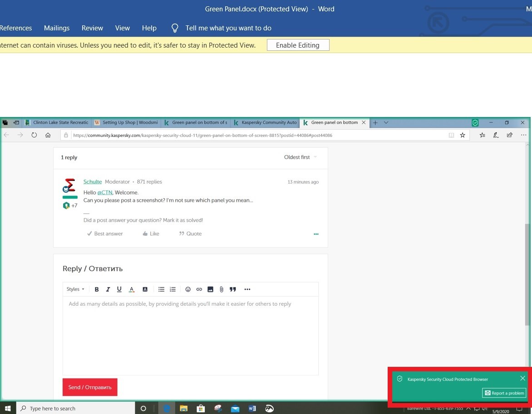Toggle bold in reply editor
532x414 pixels.
pos(97,289)
